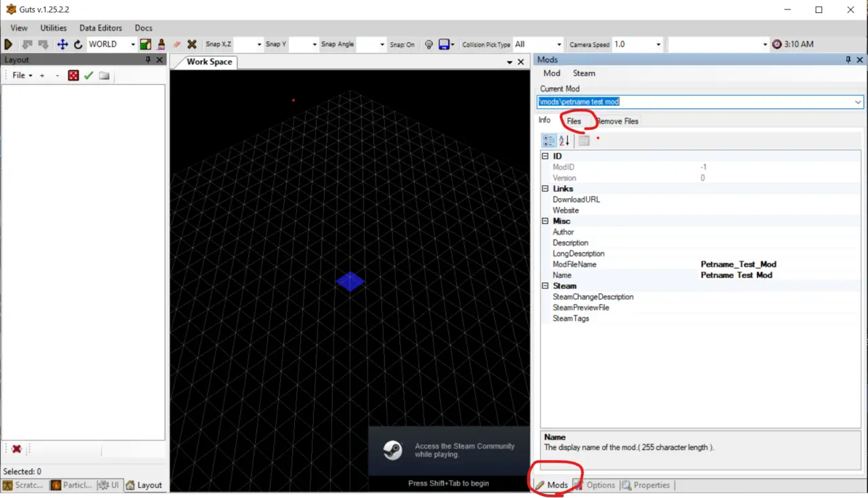This screenshot has width=868, height=498.
Task: Open the View menu
Action: coord(19,28)
